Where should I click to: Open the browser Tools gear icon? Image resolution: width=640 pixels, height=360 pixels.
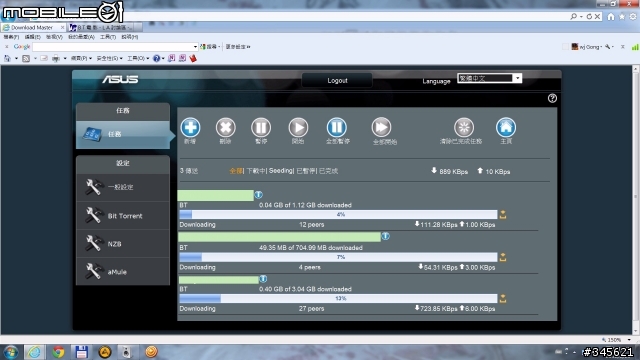click(633, 17)
